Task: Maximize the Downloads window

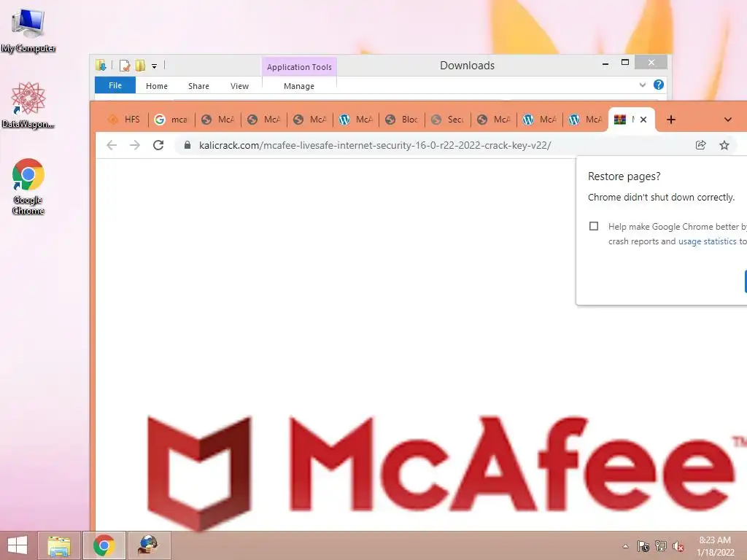Action: coord(625,63)
